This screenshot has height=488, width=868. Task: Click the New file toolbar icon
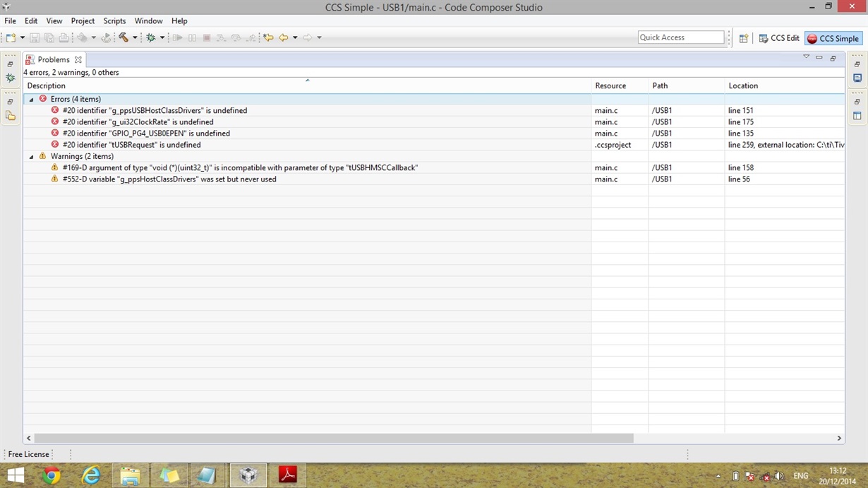[11, 37]
